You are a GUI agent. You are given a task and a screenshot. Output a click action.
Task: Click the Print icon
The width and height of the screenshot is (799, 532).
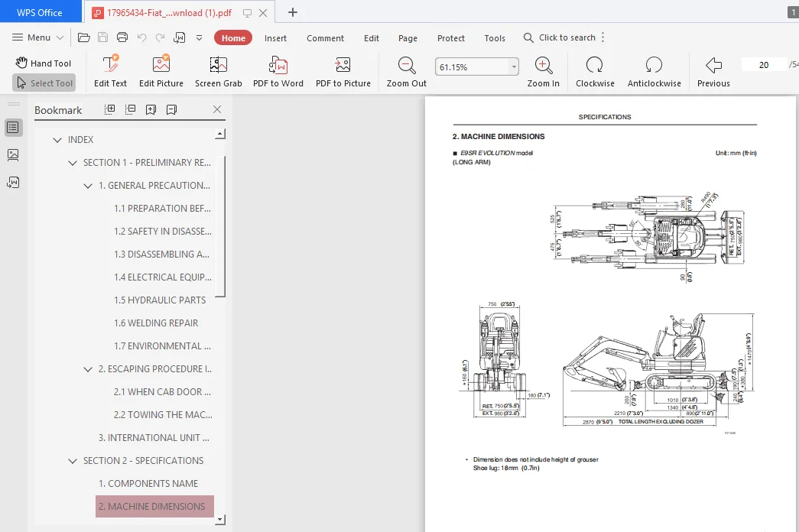(122, 37)
